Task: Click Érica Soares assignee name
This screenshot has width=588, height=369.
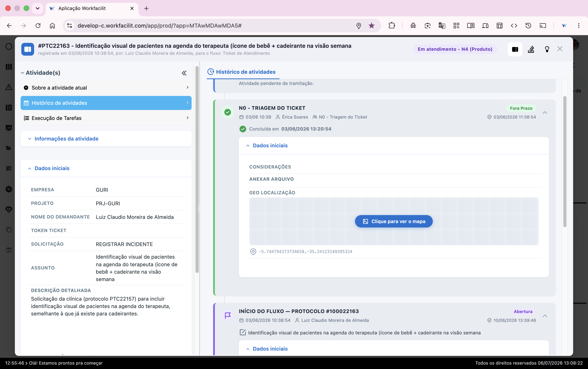Action: (x=295, y=117)
